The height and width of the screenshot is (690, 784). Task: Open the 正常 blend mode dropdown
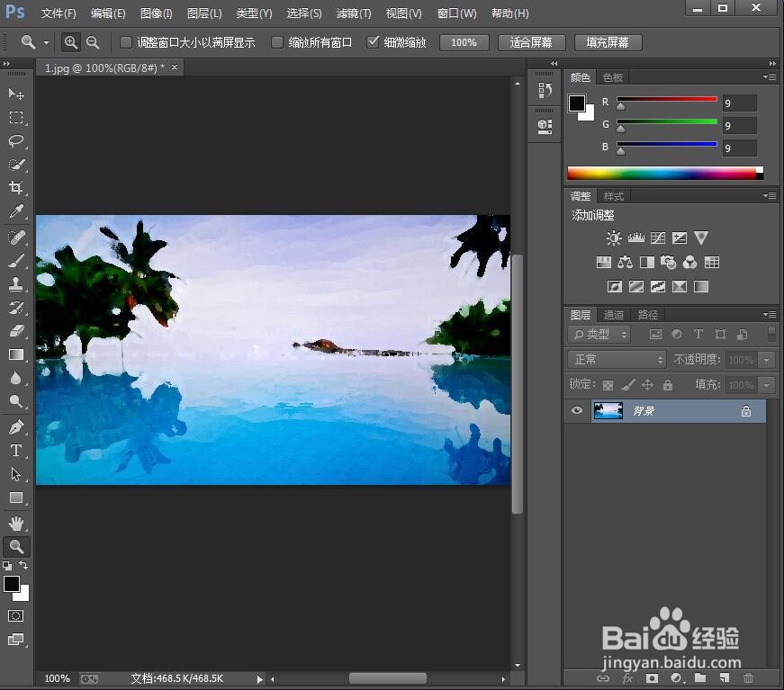(616, 359)
